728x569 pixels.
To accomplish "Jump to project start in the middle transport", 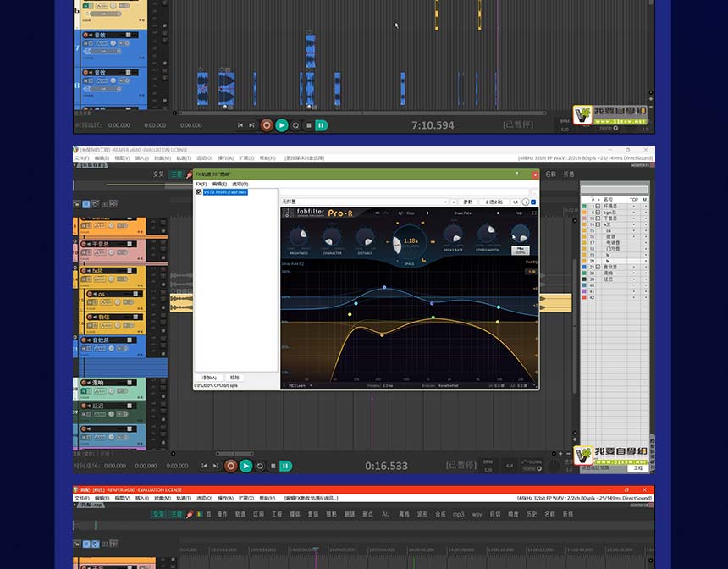I will pos(204,466).
